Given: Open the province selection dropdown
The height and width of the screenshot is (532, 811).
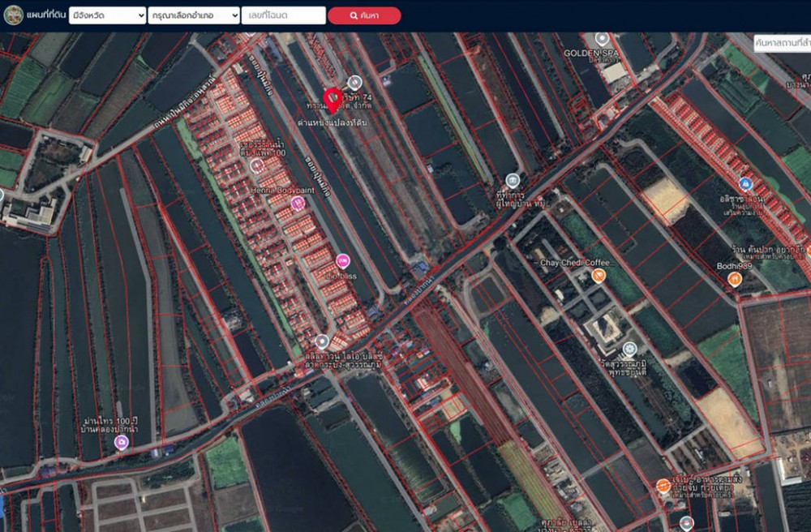Looking at the screenshot, I should [107, 15].
